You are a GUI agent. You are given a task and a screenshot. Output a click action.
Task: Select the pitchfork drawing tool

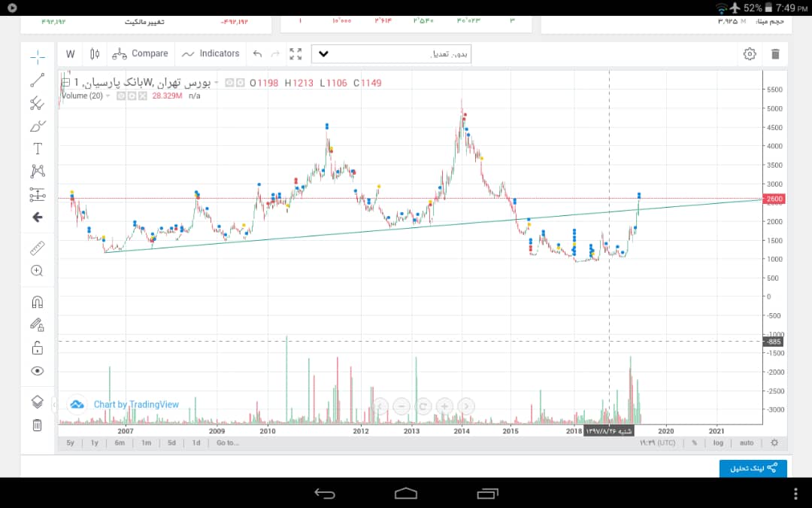[38, 103]
